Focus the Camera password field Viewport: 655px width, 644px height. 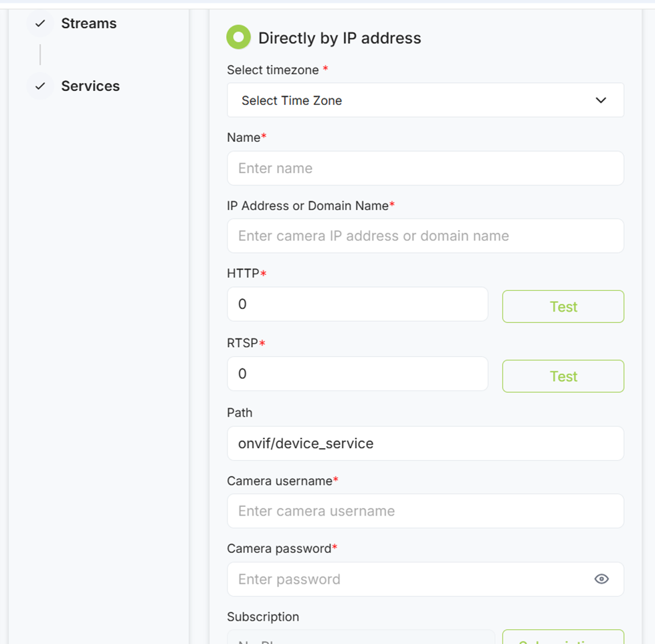tap(408, 579)
